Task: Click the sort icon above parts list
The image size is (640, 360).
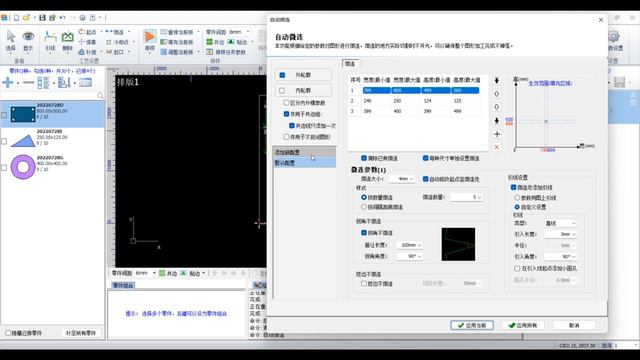Action: pos(64,83)
